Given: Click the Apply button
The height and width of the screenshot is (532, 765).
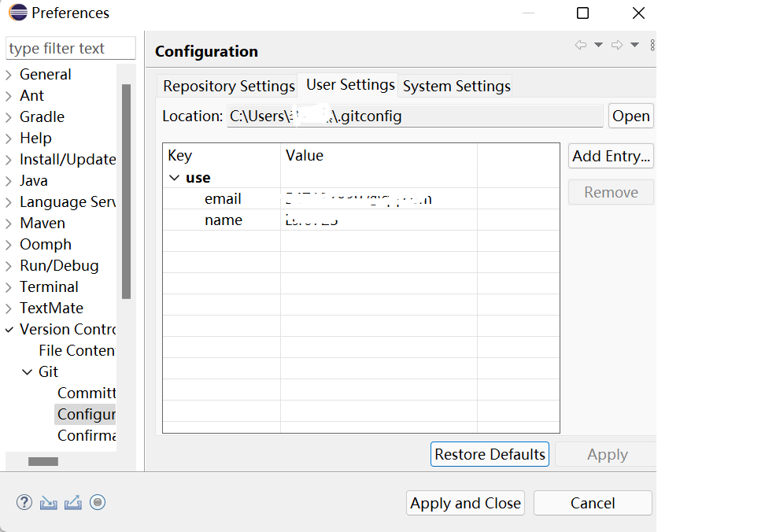Looking at the screenshot, I should [x=607, y=454].
